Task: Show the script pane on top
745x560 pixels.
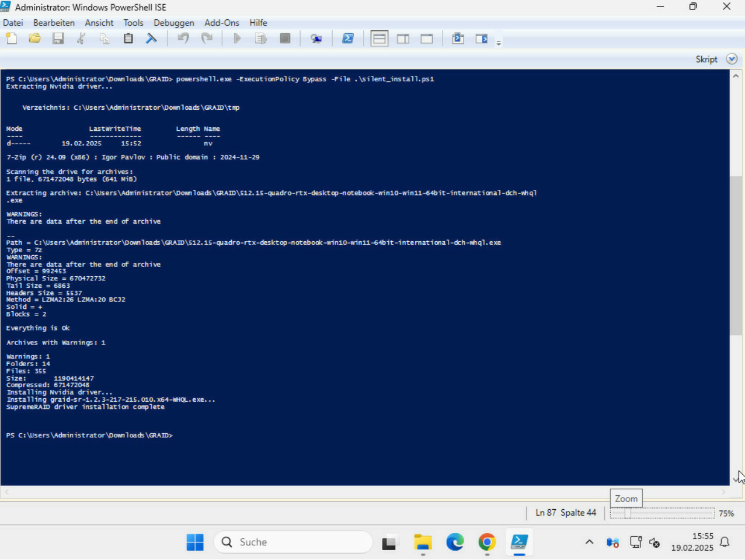Action: coord(380,39)
